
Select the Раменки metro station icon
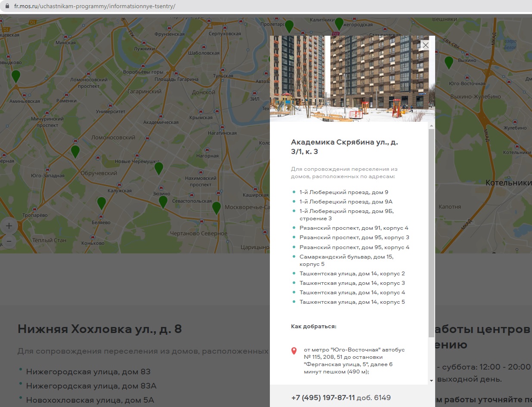pyautogui.click(x=66, y=94)
